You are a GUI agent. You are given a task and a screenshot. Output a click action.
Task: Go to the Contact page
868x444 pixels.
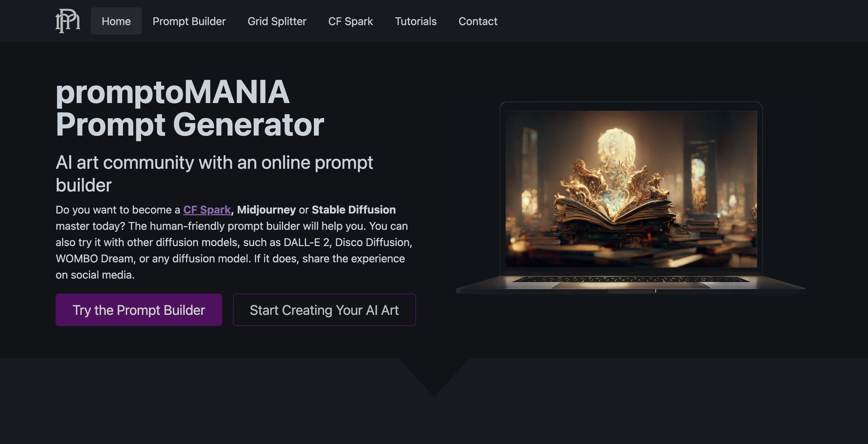point(478,21)
